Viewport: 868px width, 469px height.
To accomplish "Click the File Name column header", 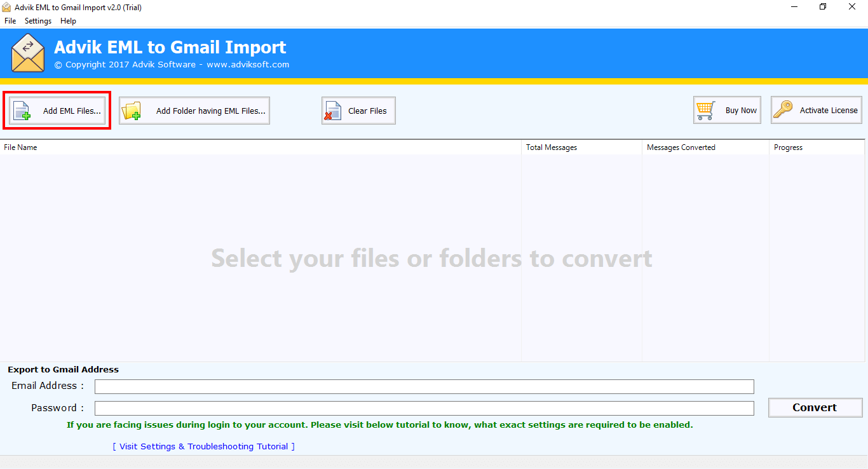I will 261,147.
